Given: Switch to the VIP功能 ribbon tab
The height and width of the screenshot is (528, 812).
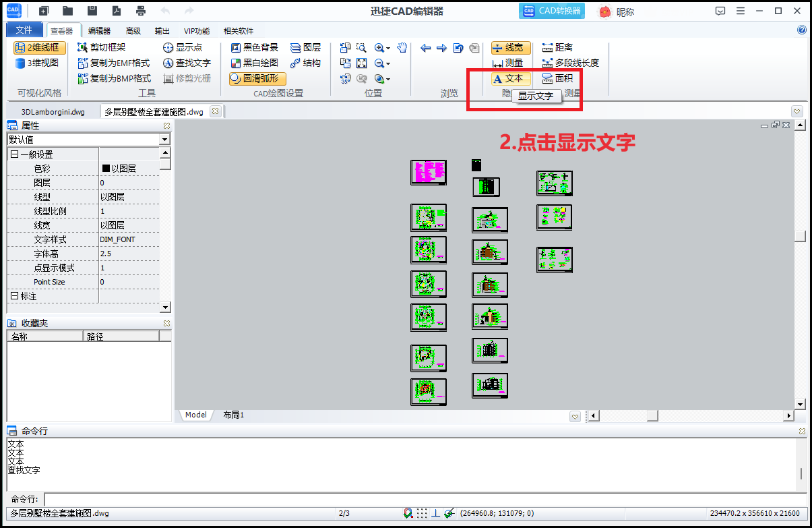Looking at the screenshot, I should pos(197,31).
